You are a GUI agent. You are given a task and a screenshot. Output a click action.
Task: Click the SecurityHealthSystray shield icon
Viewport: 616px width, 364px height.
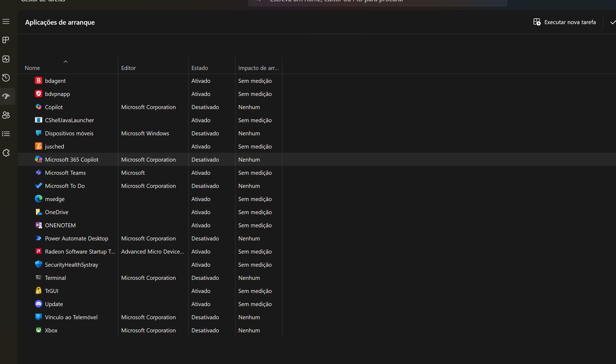point(39,264)
